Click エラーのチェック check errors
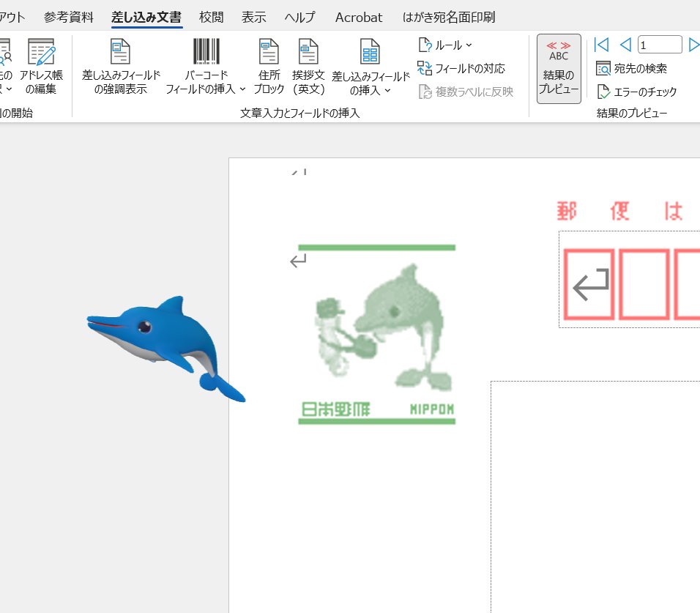700x613 pixels. [x=637, y=92]
